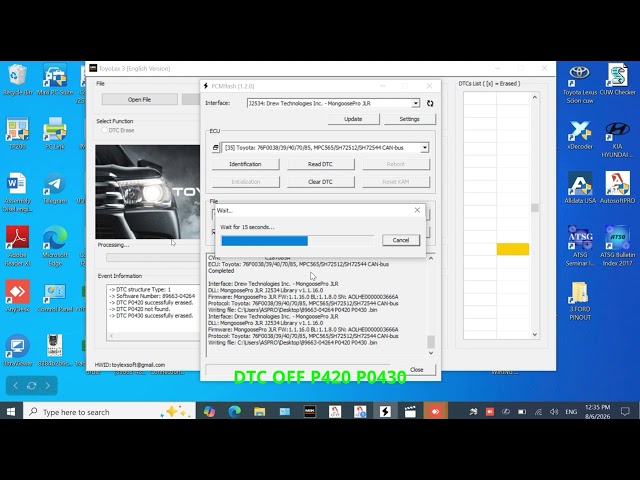Open AutosoftPRO desktop shortcut
The height and width of the screenshot is (480, 640).
(618, 188)
